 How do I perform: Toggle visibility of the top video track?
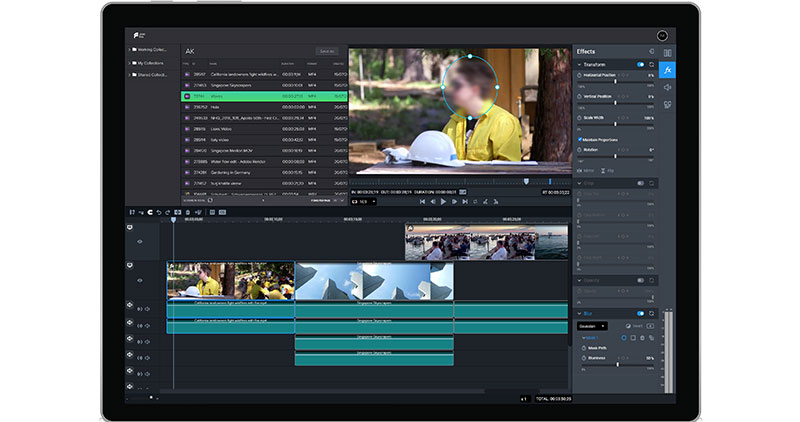click(140, 241)
